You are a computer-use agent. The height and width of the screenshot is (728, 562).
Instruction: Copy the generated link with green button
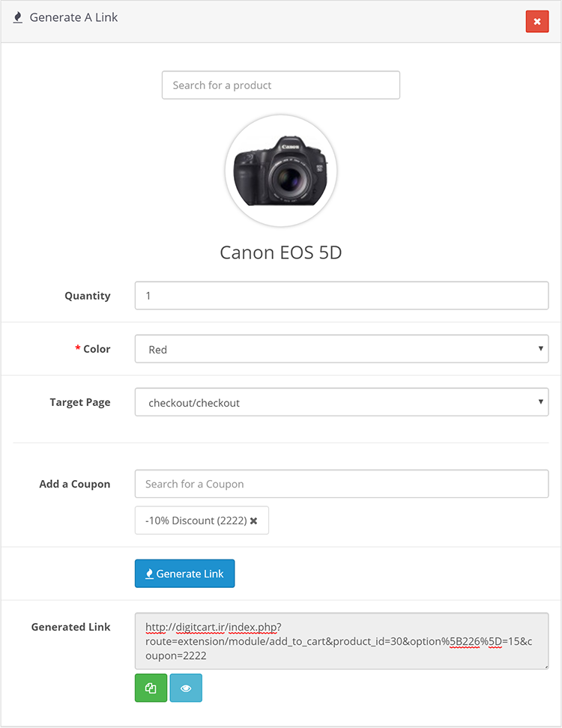point(151,688)
